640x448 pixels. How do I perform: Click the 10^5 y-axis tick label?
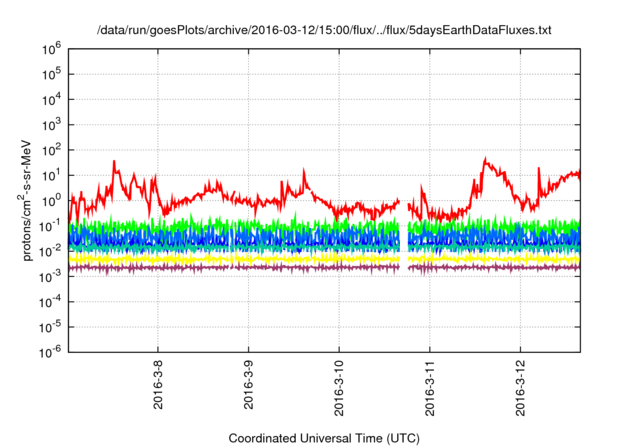click(x=51, y=75)
